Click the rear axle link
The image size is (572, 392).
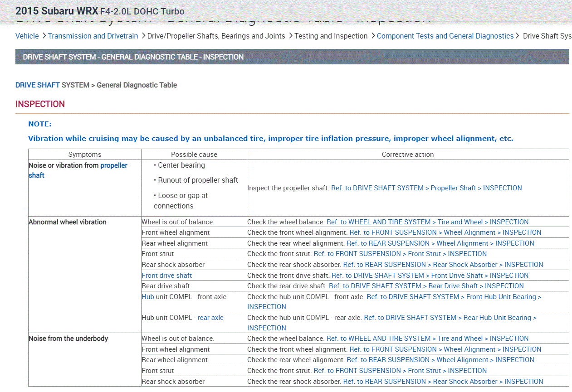click(x=210, y=318)
